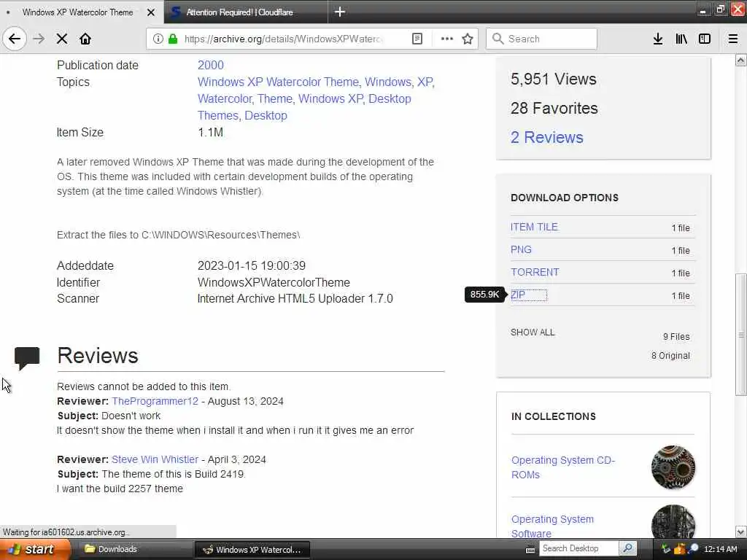Open the Firefox hamburger menu

(x=733, y=39)
